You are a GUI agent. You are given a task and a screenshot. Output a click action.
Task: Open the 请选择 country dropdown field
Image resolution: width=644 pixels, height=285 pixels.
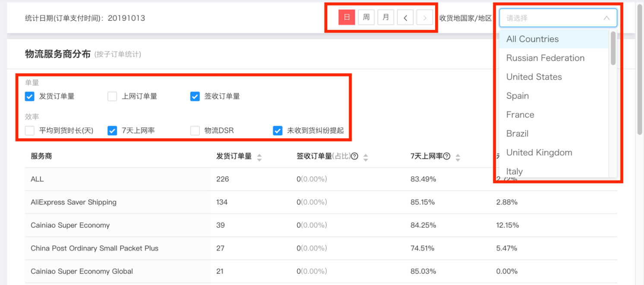click(558, 18)
